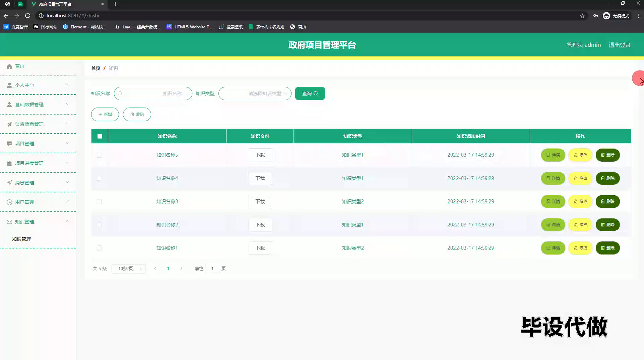The image size is (644, 360).
Task: Check the row checkbox for 知识名称2
Action: [x=99, y=225]
